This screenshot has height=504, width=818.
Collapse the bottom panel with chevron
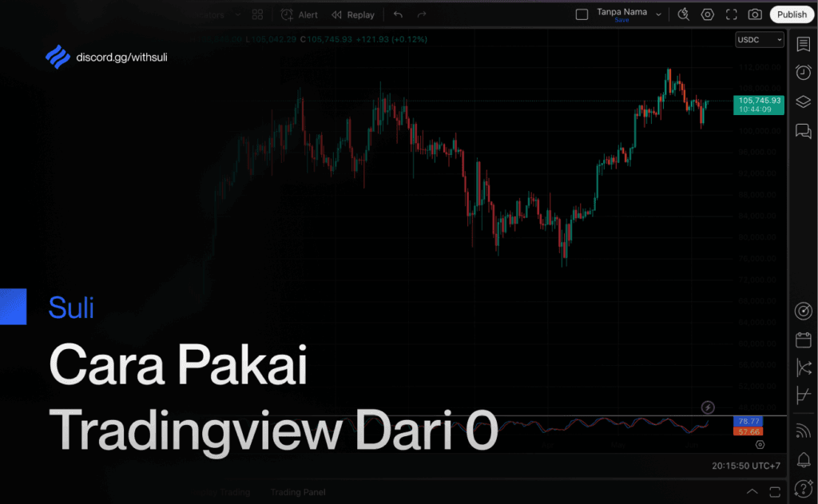(x=752, y=491)
